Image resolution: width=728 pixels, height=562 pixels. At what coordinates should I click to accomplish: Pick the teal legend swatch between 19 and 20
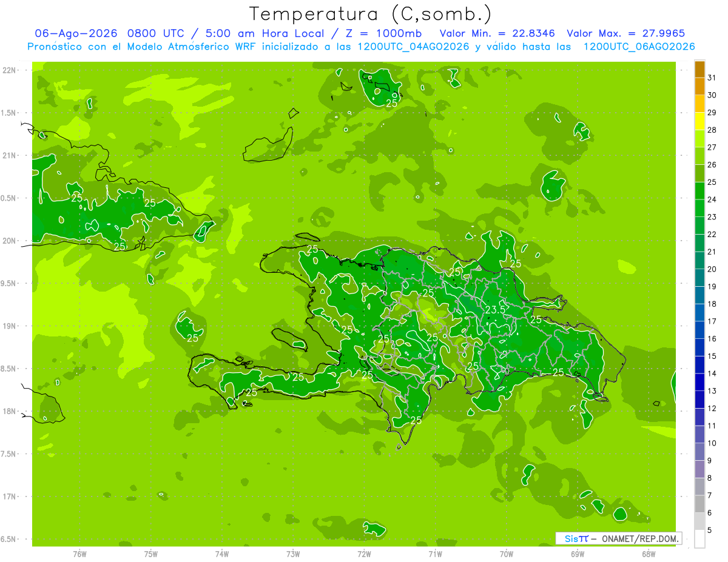click(x=700, y=278)
